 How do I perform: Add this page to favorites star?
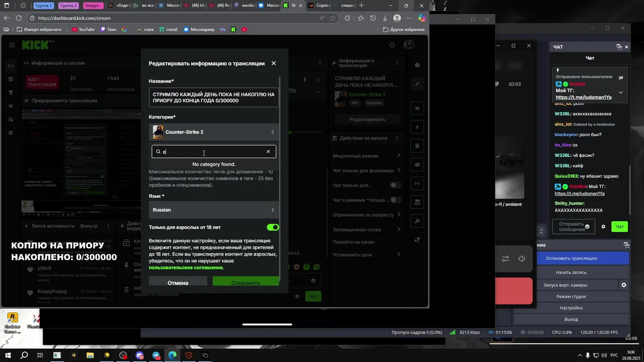[333, 18]
